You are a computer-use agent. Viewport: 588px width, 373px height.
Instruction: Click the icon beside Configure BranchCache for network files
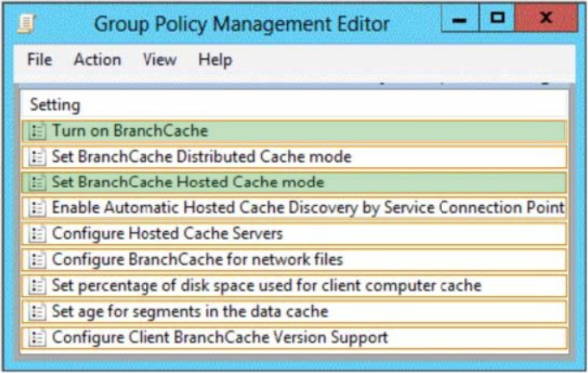point(37,260)
